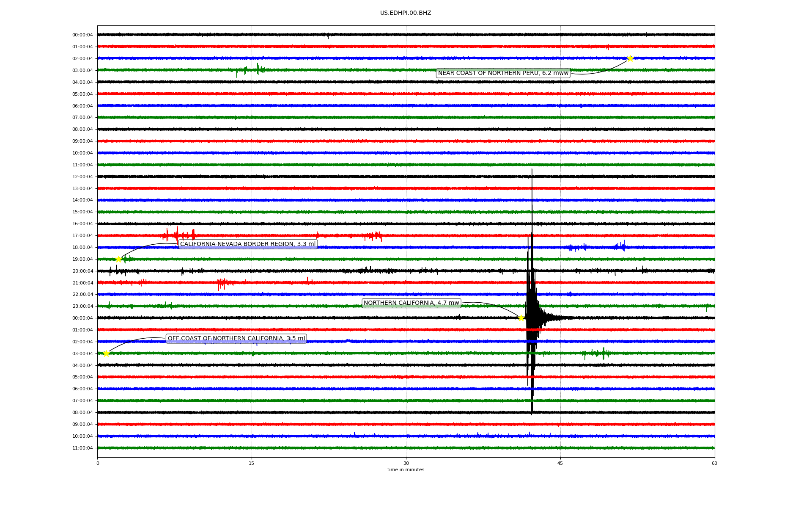Click the Off Coast Northern California star
Screen dimensions: 812x508
pyautogui.click(x=106, y=353)
